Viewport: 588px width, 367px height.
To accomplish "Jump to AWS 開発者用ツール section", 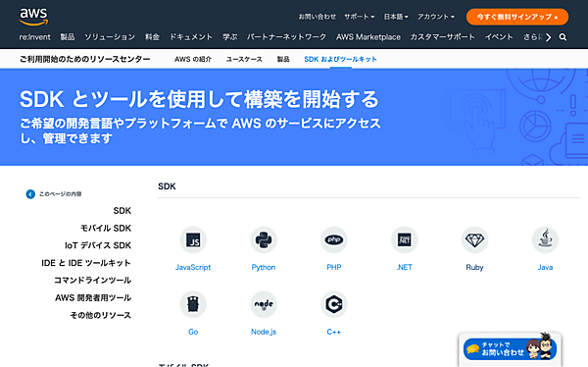I will pyautogui.click(x=93, y=298).
